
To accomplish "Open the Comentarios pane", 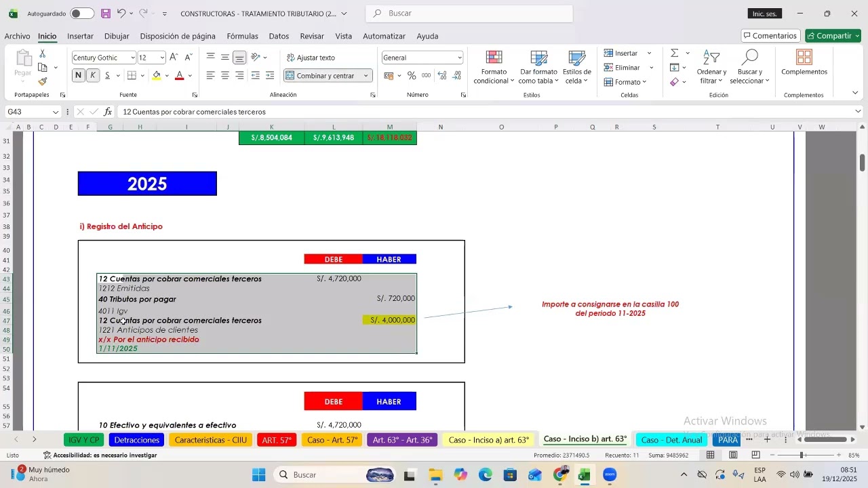I will coord(770,36).
